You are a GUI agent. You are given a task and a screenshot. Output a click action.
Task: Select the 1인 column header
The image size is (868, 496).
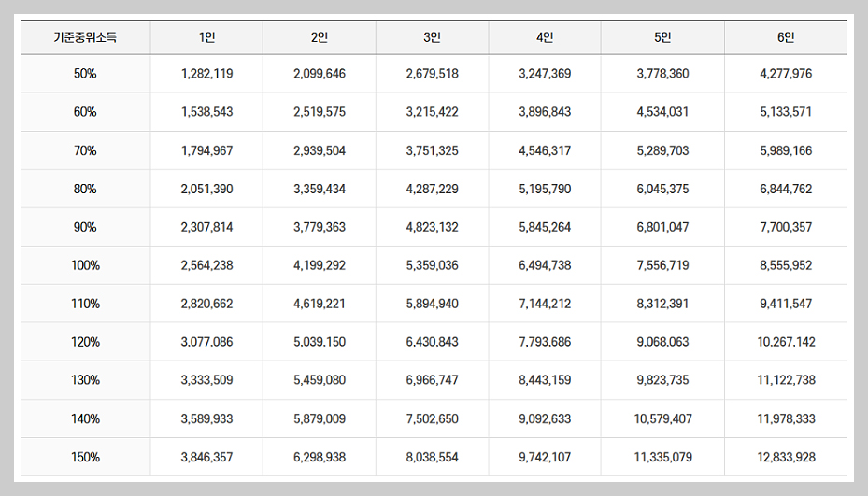pos(207,37)
